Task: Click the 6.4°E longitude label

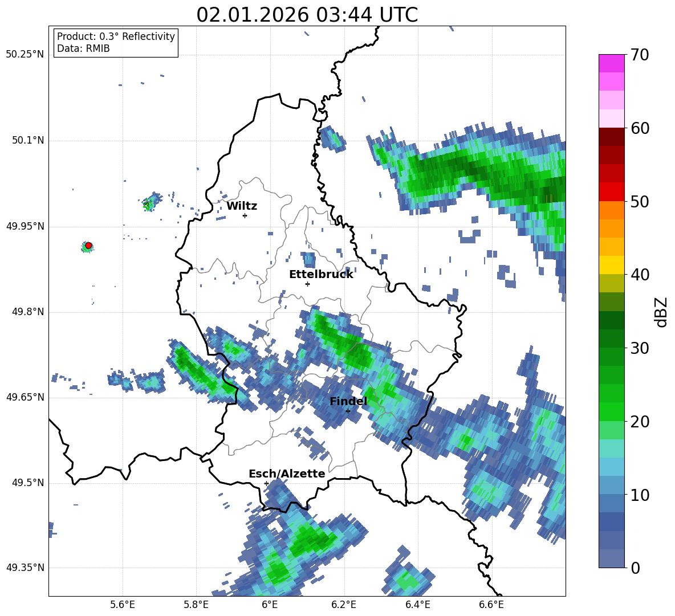Action: [417, 605]
